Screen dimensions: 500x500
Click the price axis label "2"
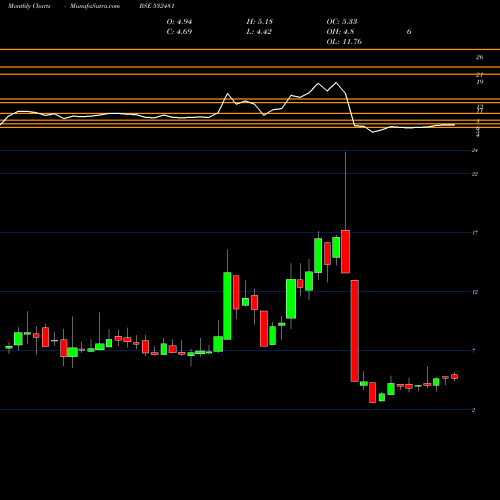tap(474, 410)
